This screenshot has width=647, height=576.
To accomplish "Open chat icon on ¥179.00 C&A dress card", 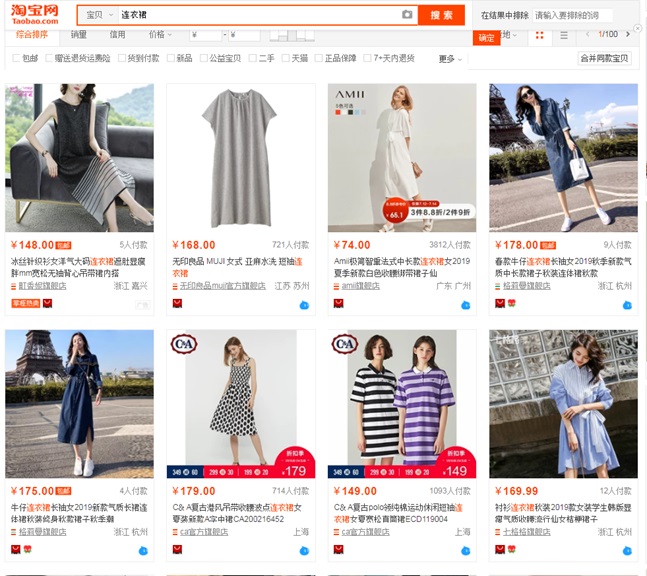I will pyautogui.click(x=304, y=551).
